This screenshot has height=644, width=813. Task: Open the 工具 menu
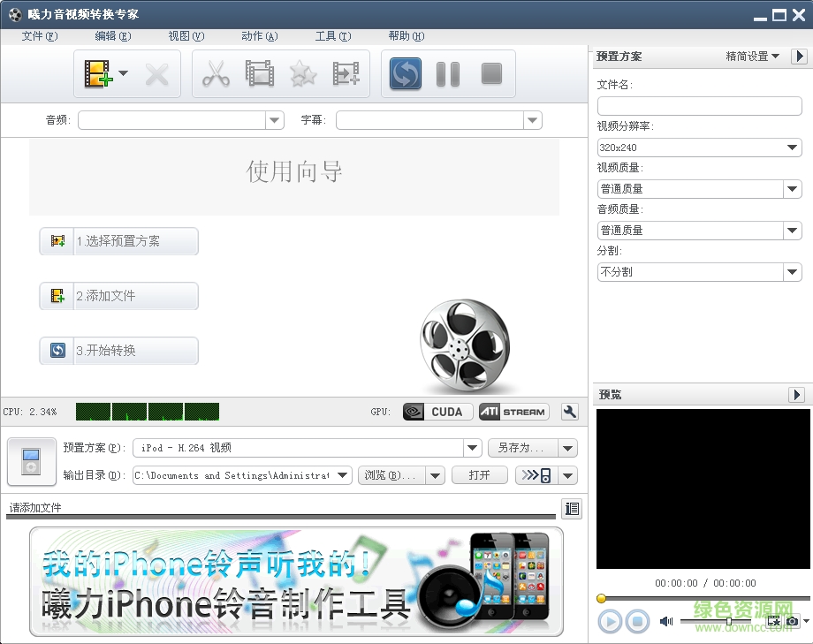coord(331,36)
